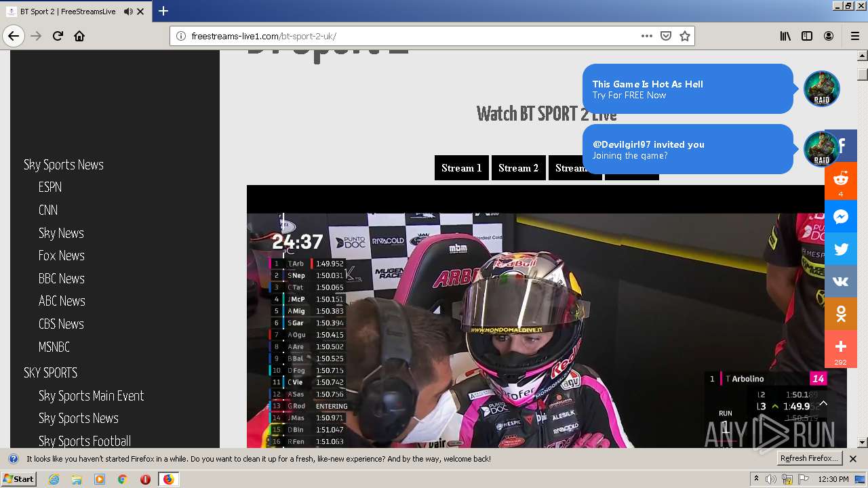Open Sky News channel link
The width and height of the screenshot is (868, 488).
pyautogui.click(x=61, y=233)
